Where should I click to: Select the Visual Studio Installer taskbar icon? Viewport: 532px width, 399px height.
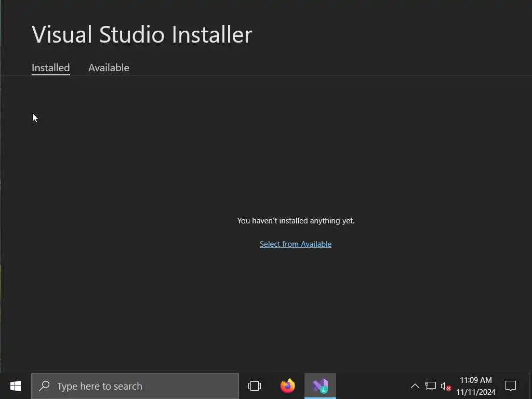tap(320, 386)
